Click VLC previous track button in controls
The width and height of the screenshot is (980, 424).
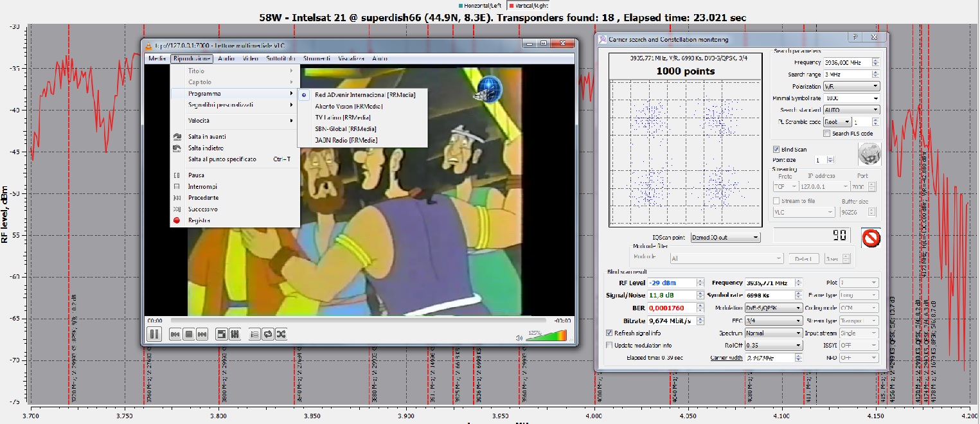click(x=175, y=334)
